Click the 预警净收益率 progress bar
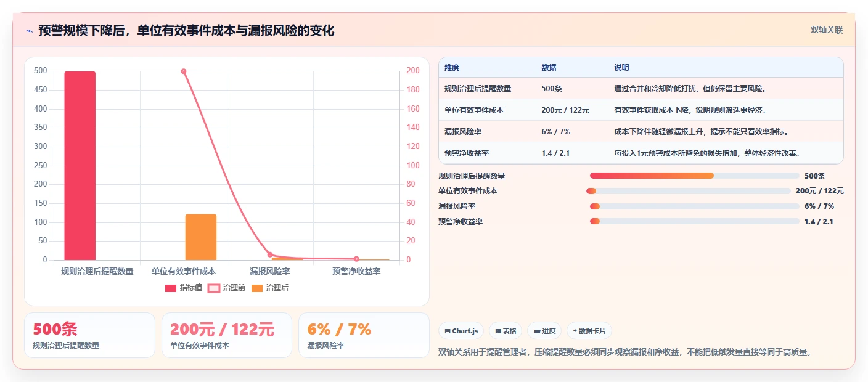 tap(695, 222)
